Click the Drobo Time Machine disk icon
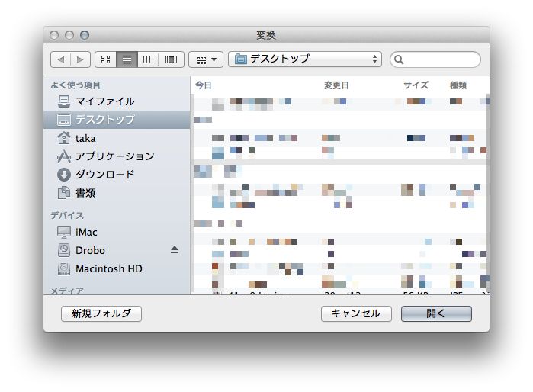533x392 pixels. pyautogui.click(x=64, y=250)
